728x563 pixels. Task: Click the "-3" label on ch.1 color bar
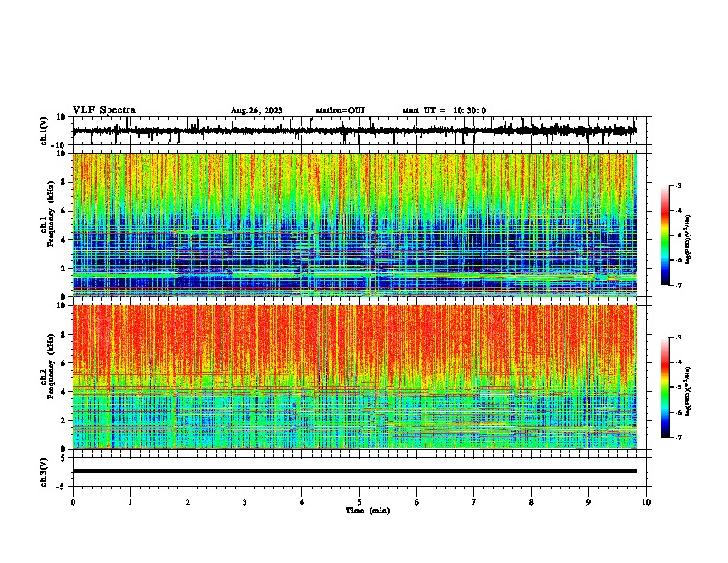click(x=677, y=186)
